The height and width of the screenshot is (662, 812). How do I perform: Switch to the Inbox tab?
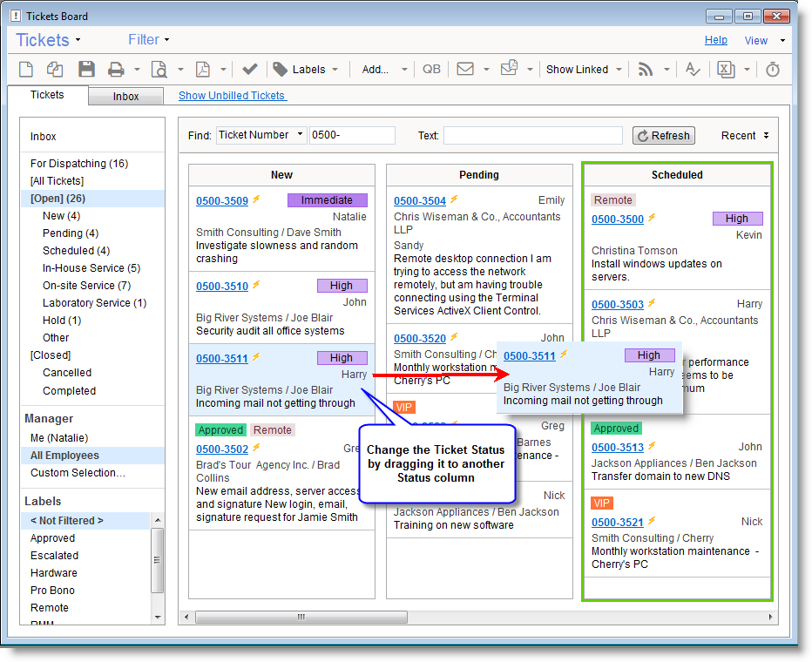pos(125,97)
